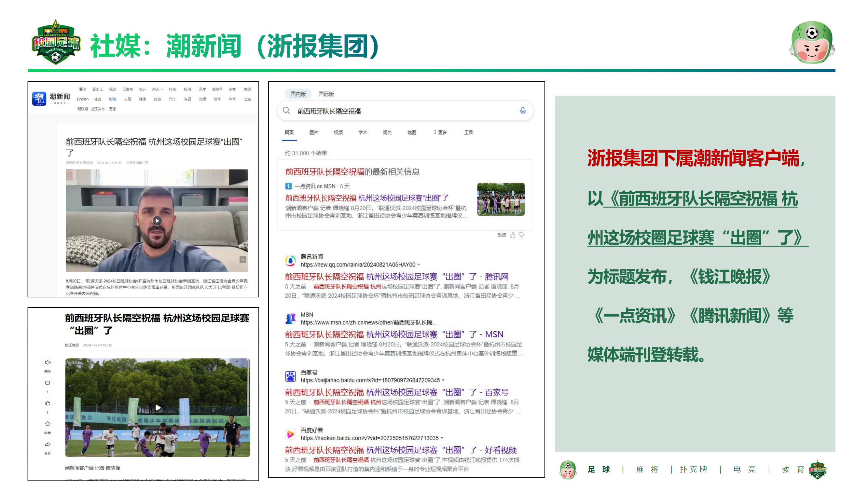Click the thumbs-down feedback icon near 反馈
Image resolution: width=868 pixels, height=488 pixels.
coord(521,235)
